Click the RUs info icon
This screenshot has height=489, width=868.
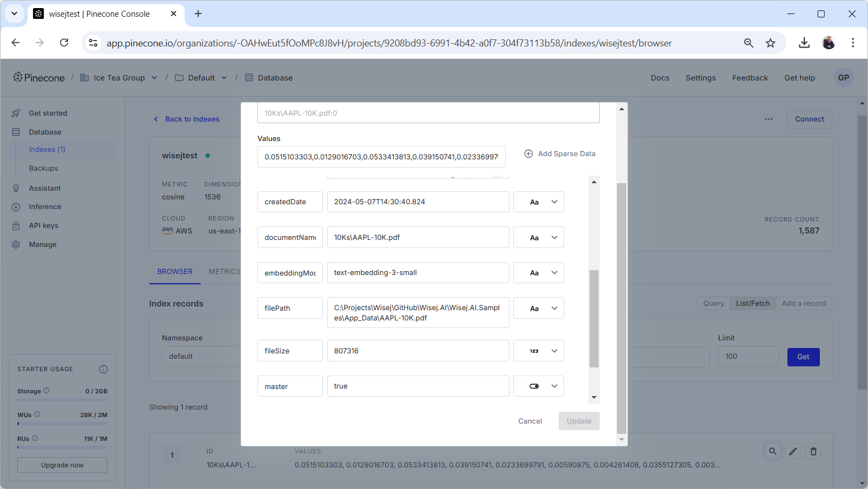[x=35, y=438]
